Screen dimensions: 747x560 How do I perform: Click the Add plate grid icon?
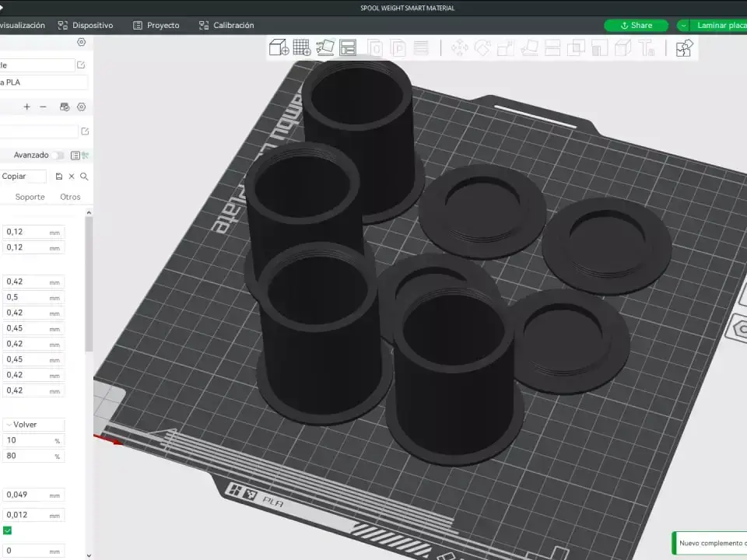(x=302, y=47)
